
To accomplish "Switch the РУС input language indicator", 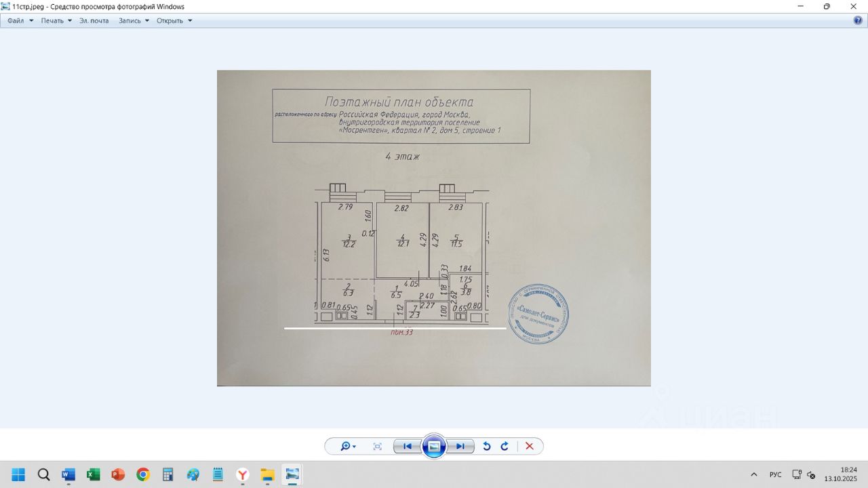I will [776, 474].
